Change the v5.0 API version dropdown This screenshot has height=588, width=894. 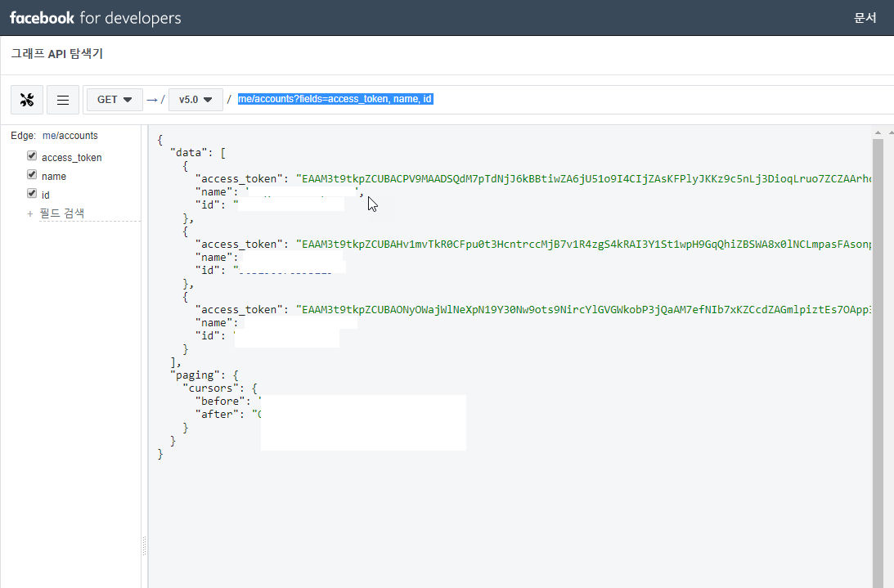195,100
